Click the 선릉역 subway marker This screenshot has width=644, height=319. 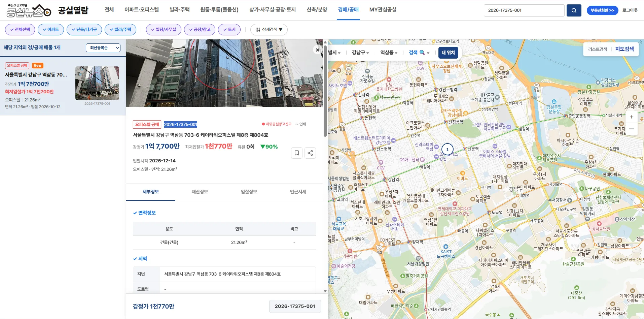click(x=465, y=149)
